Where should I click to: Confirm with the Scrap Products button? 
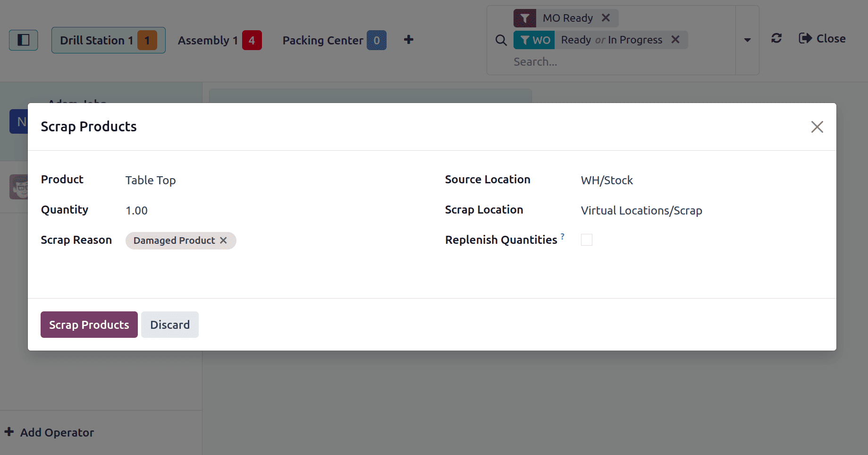(89, 325)
